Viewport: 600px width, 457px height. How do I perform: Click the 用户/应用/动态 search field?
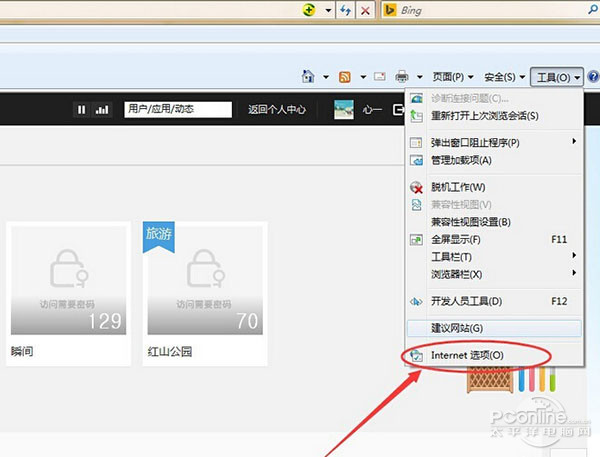pos(178,109)
